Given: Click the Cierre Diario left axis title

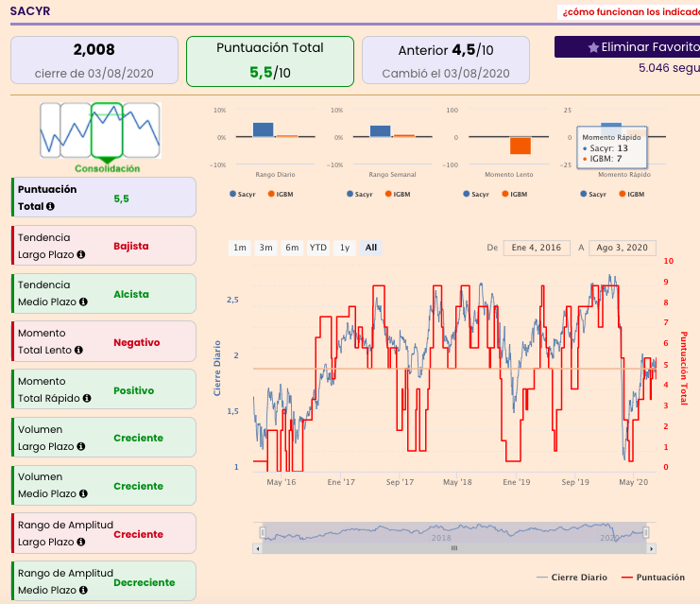Looking at the screenshot, I should coord(217,368).
